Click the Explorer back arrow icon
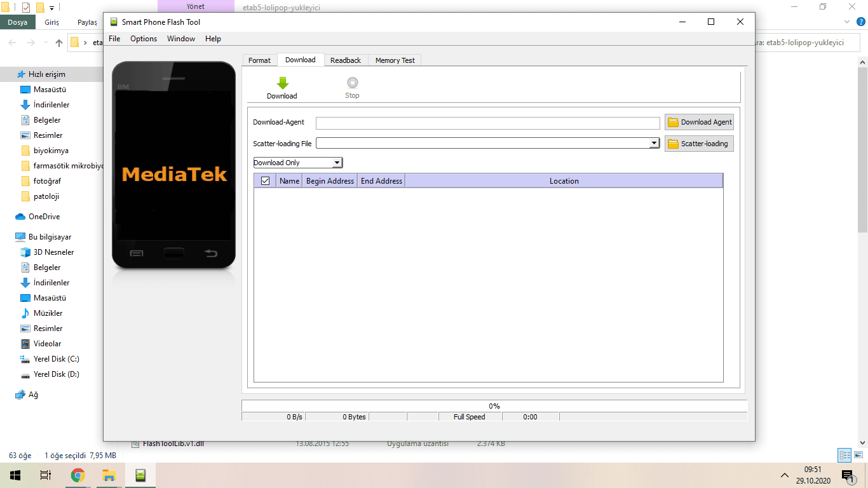This screenshot has height=488, width=868. click(13, 43)
